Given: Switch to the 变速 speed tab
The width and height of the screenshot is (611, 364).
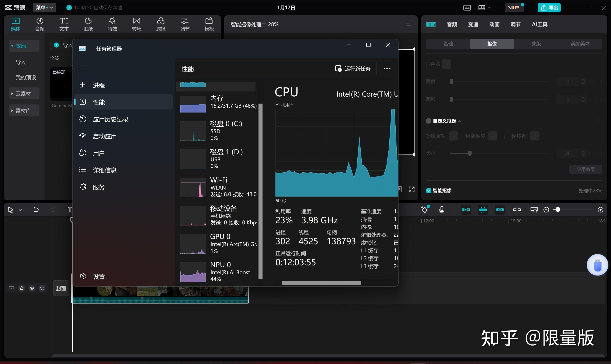Looking at the screenshot, I should click(473, 24).
